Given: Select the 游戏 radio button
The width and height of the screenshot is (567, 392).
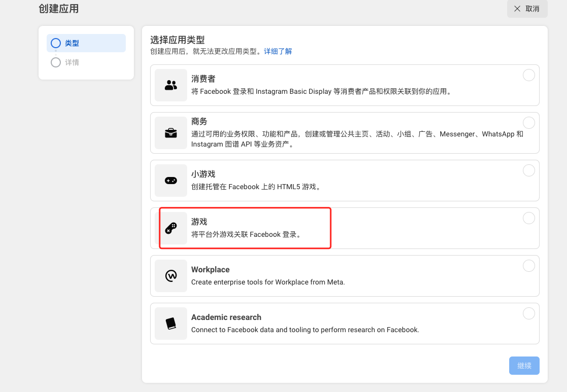Looking at the screenshot, I should point(528,218).
